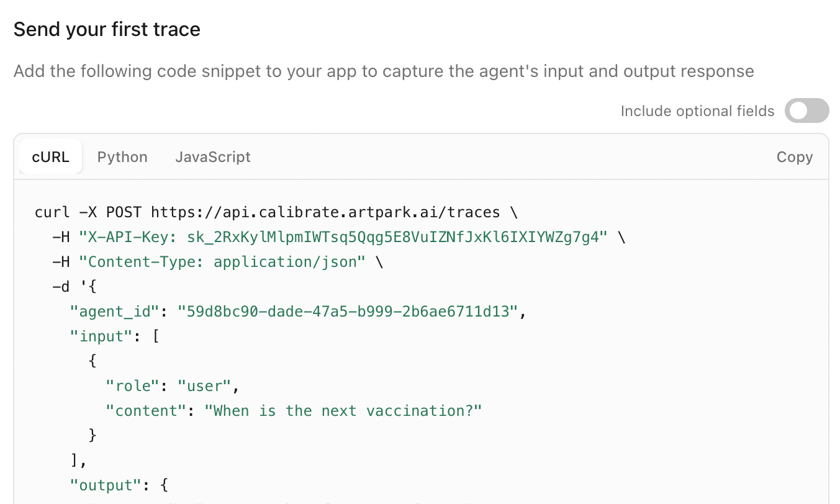Click the "input" key in the JSON body
Image resolution: width=840 pixels, height=504 pixels.
pyautogui.click(x=97, y=336)
